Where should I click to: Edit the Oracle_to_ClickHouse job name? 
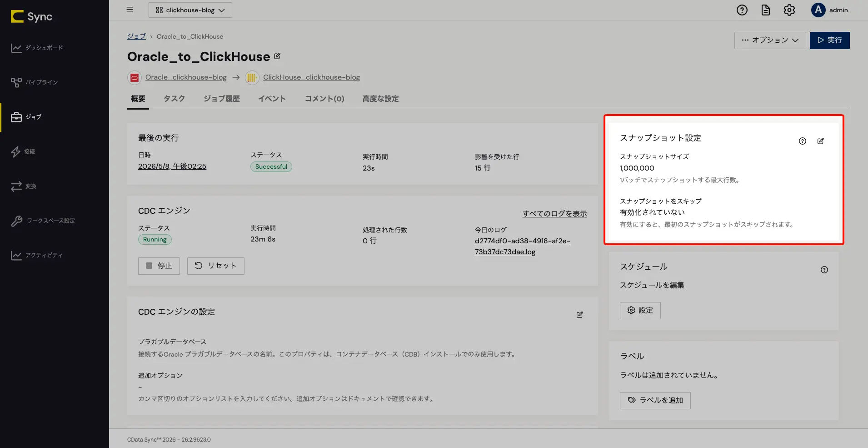click(277, 56)
